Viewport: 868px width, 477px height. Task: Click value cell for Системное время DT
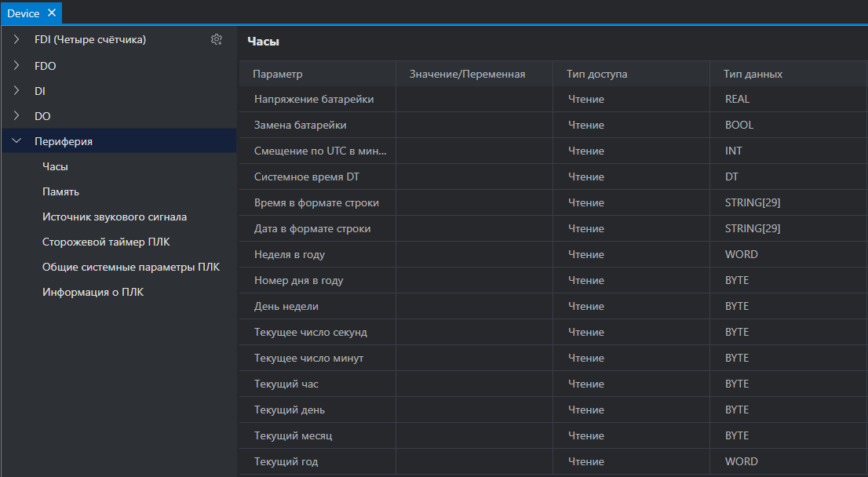(x=474, y=177)
